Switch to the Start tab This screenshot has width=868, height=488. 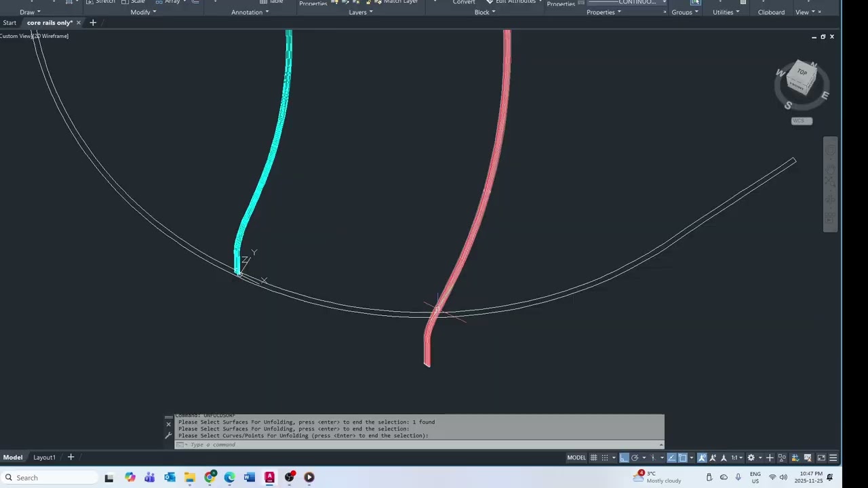tap(9, 22)
